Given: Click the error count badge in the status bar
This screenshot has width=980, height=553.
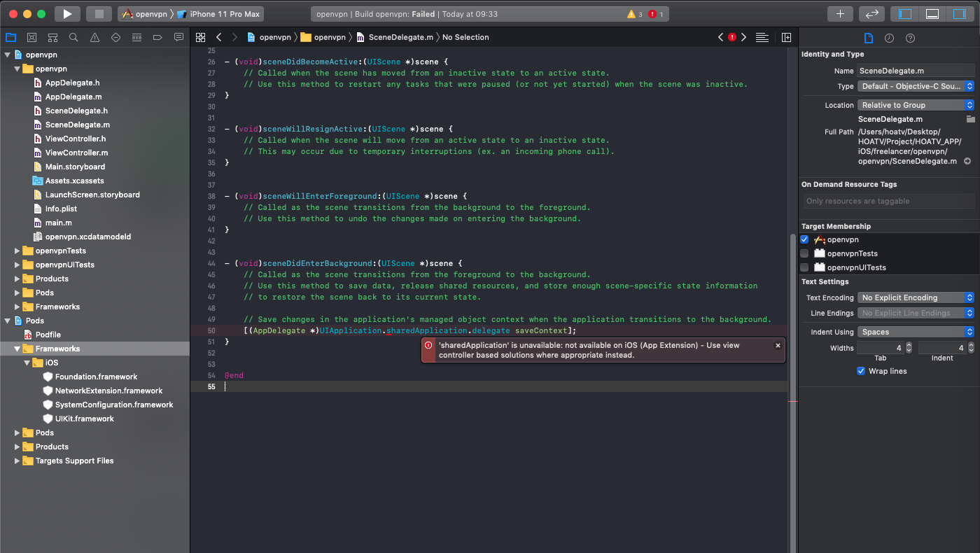Looking at the screenshot, I should click(x=656, y=14).
